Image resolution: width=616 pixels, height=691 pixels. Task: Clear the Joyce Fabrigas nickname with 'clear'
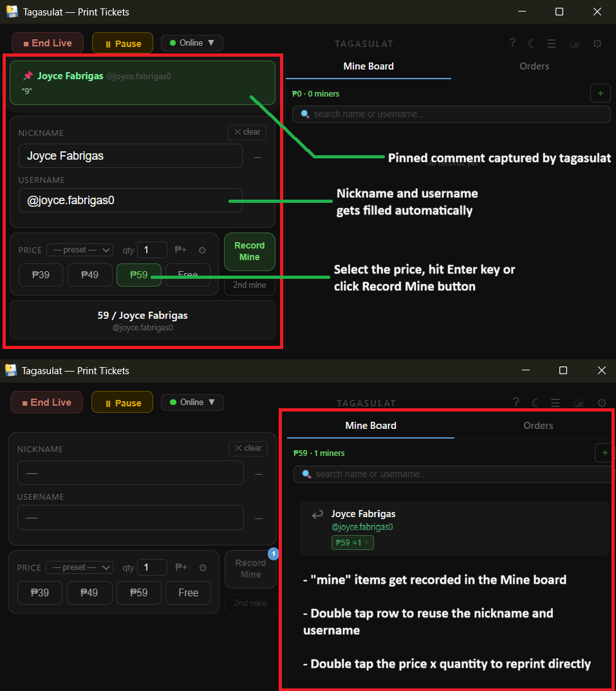click(247, 132)
